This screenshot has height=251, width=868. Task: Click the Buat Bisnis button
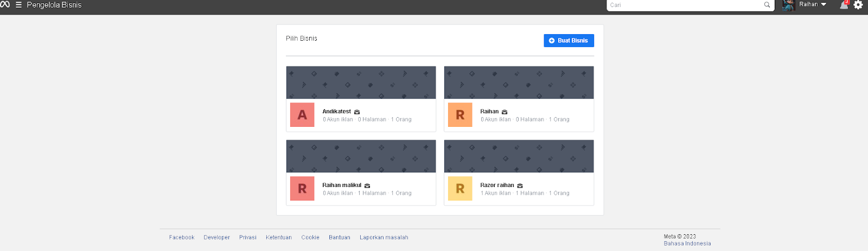click(x=569, y=41)
